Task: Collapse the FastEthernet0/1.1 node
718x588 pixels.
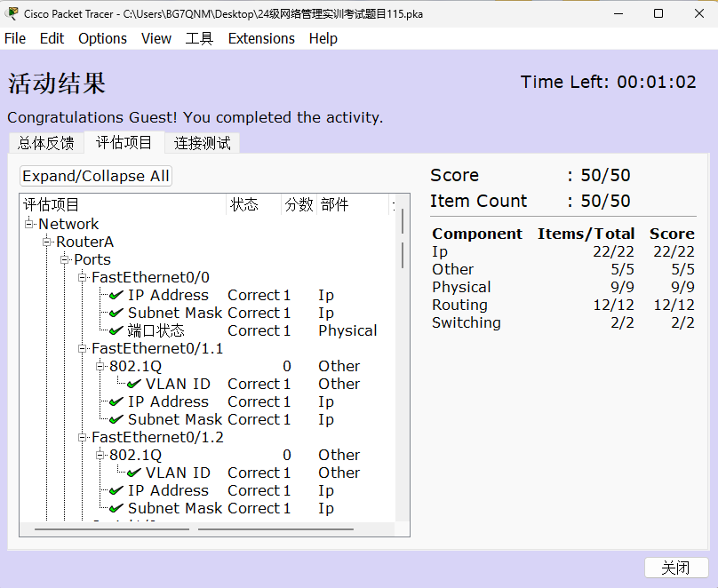Action: [x=83, y=348]
